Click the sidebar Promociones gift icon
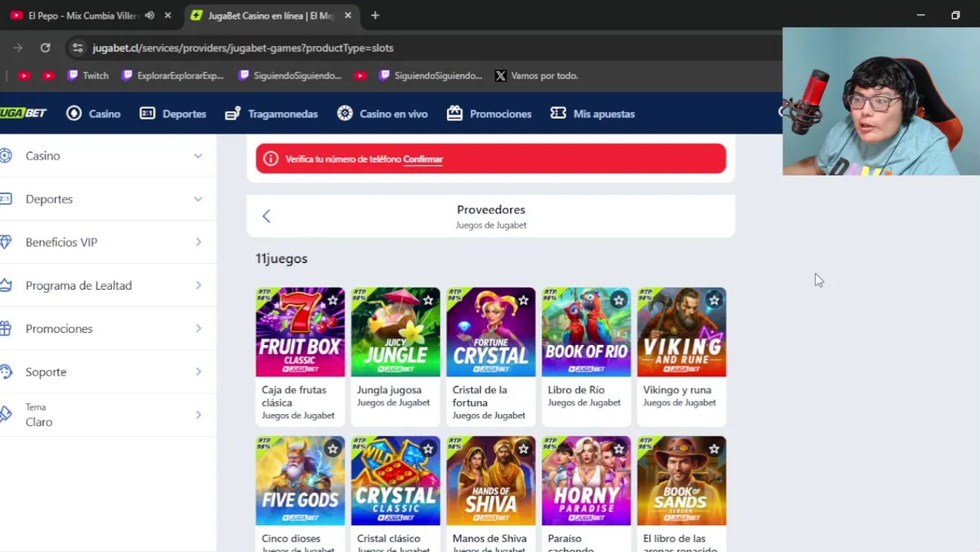 tap(5, 328)
